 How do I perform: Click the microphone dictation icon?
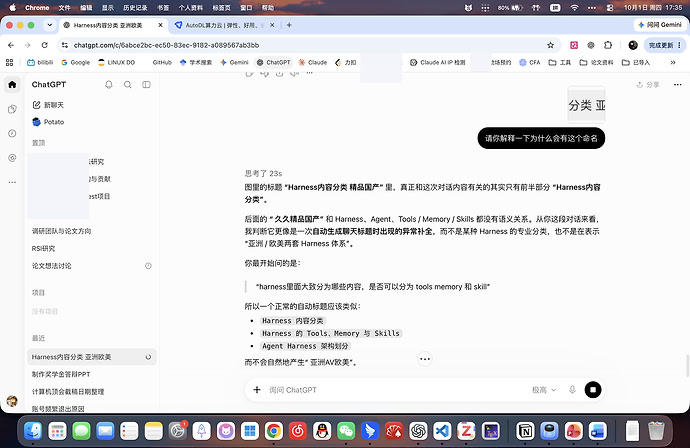[x=572, y=389]
